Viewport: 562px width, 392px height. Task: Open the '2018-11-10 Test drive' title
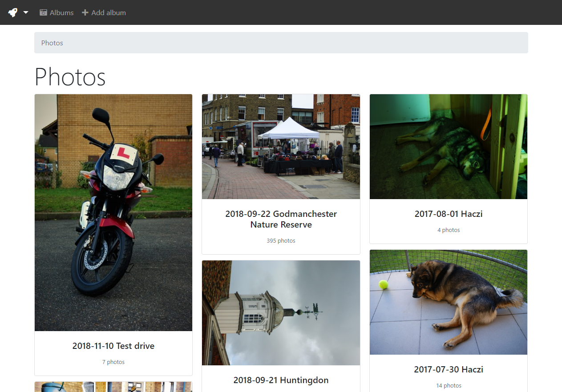click(113, 346)
